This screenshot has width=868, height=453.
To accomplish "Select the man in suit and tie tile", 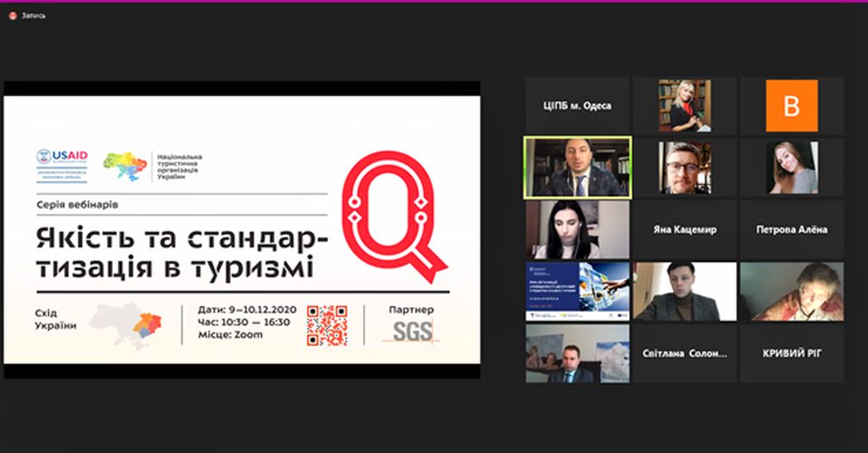I will (577, 353).
